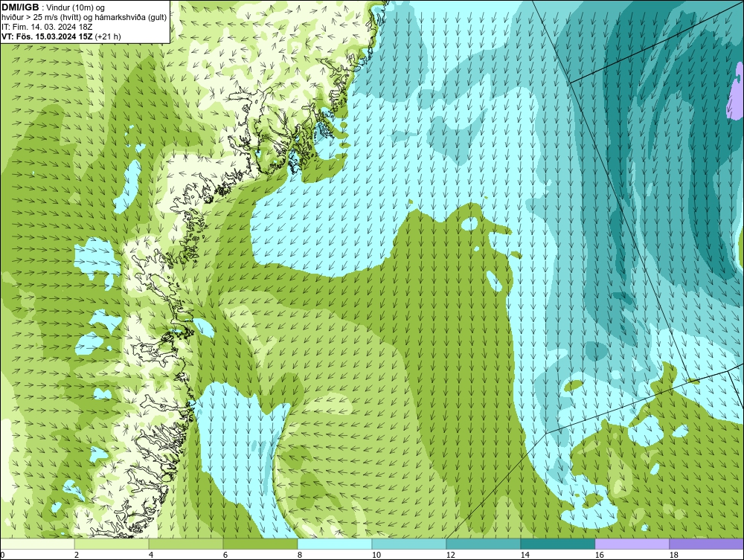Viewport: 744px width, 560px height.
Task: Click the 'hviður > 25 m/s (hvítt)' description line
Action: pos(85,18)
